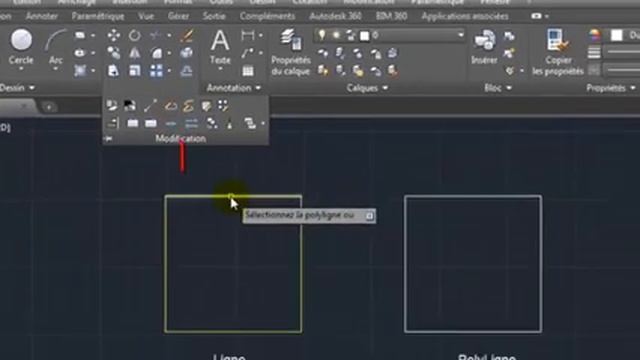Select the Align tool icon
The height and width of the screenshot is (360, 640).
pyautogui.click(x=112, y=123)
